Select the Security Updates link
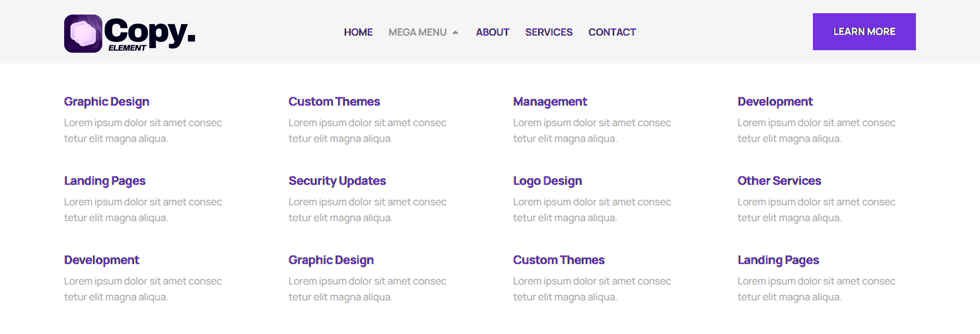Screen dimensions: 980x334 coord(337,181)
